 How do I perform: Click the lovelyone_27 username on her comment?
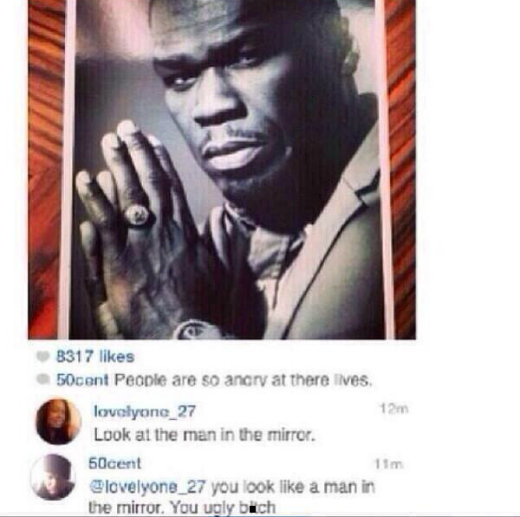[145, 412]
